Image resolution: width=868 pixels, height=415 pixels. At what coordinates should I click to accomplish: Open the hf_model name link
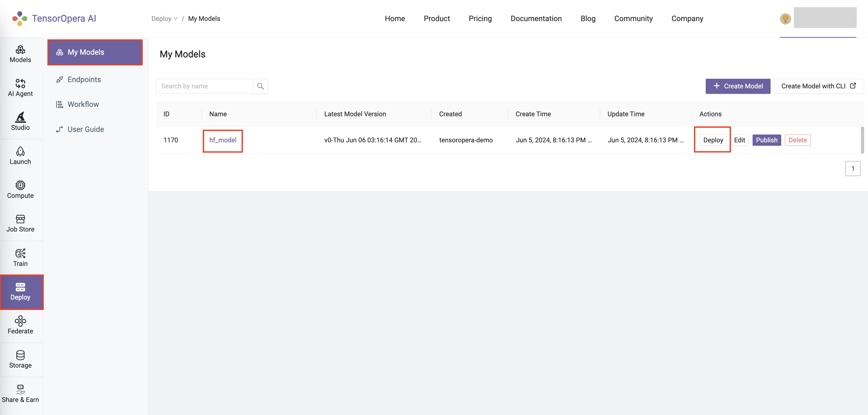[x=223, y=140]
